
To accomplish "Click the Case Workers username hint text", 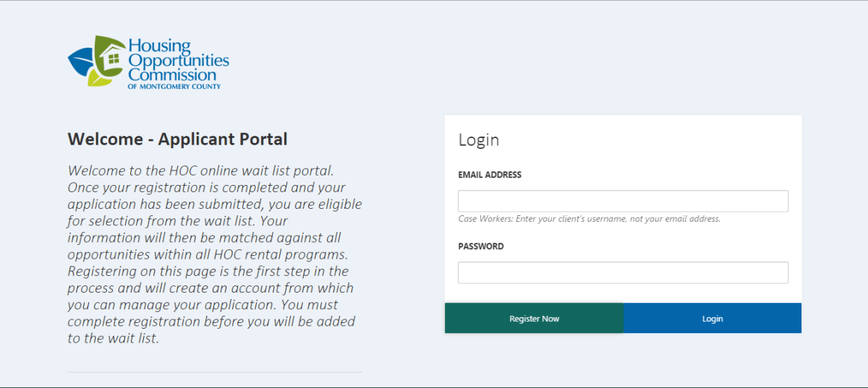I will coord(590,219).
